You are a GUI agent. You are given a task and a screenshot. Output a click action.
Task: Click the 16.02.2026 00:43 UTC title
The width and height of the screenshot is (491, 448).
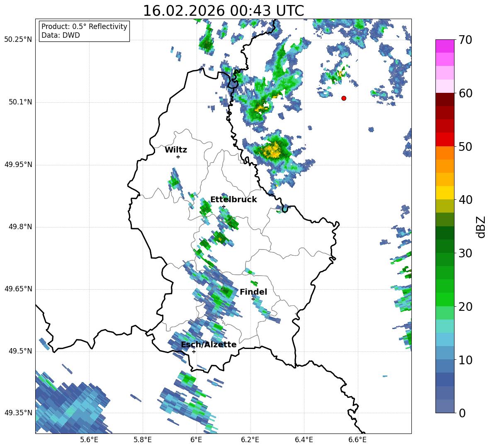[x=224, y=11]
